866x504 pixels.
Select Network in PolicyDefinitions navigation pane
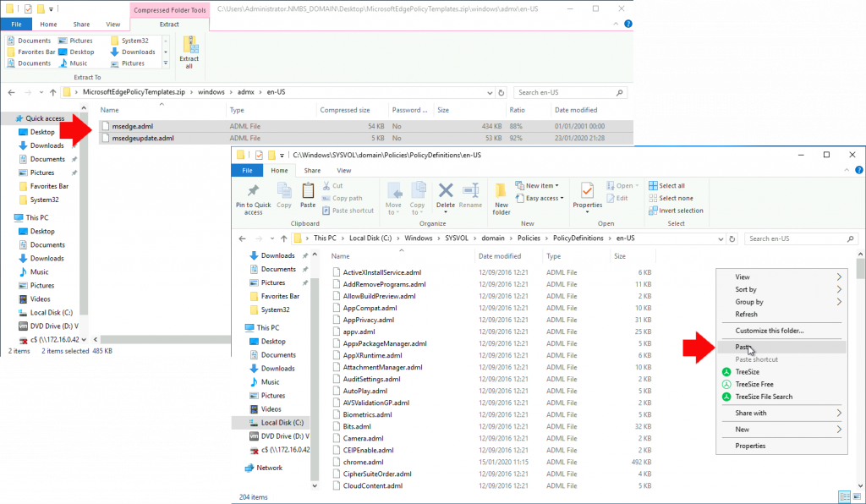269,468
